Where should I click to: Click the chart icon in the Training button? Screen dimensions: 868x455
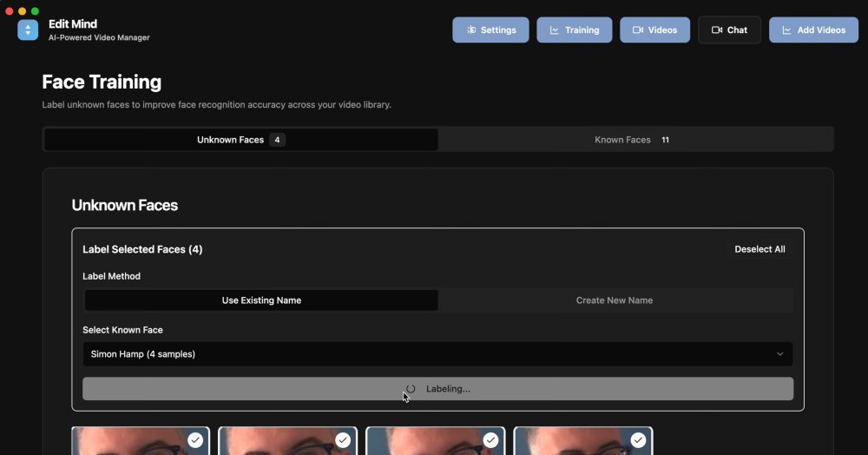point(554,30)
